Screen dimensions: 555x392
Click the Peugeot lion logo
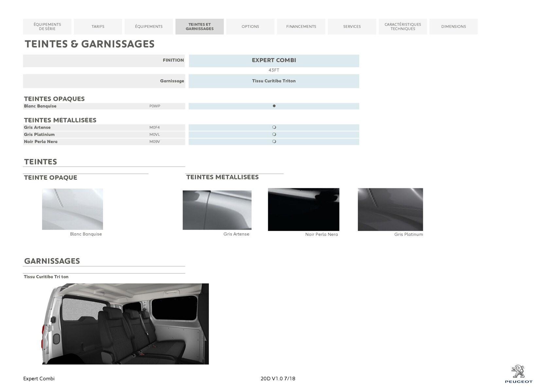(x=518, y=374)
